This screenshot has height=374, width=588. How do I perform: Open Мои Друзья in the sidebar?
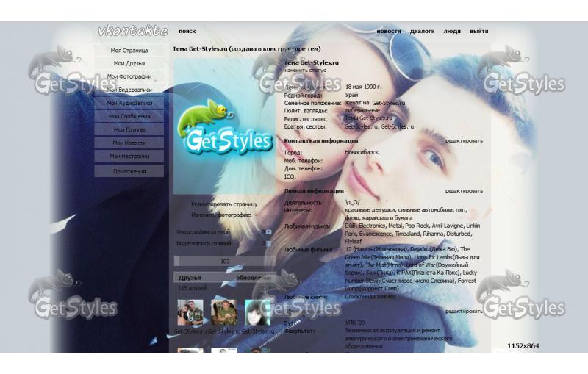click(x=129, y=63)
